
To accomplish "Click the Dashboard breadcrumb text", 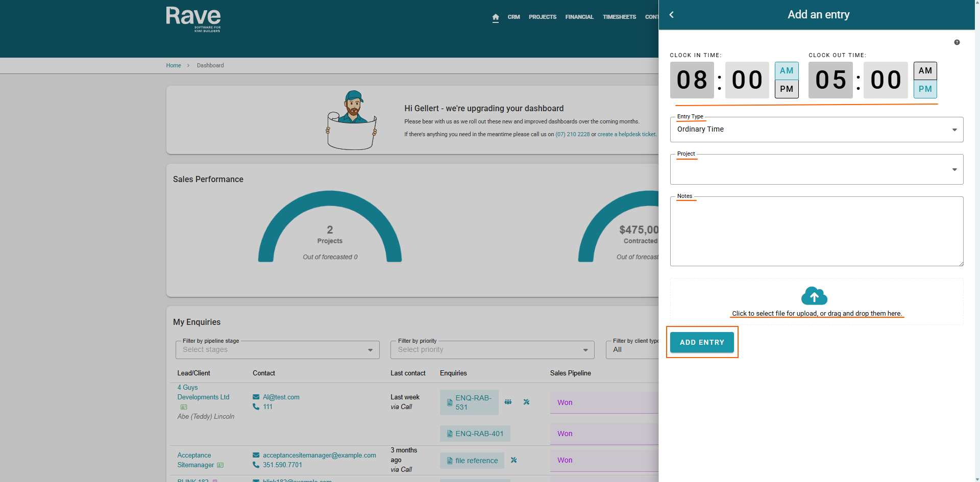I will pos(210,65).
